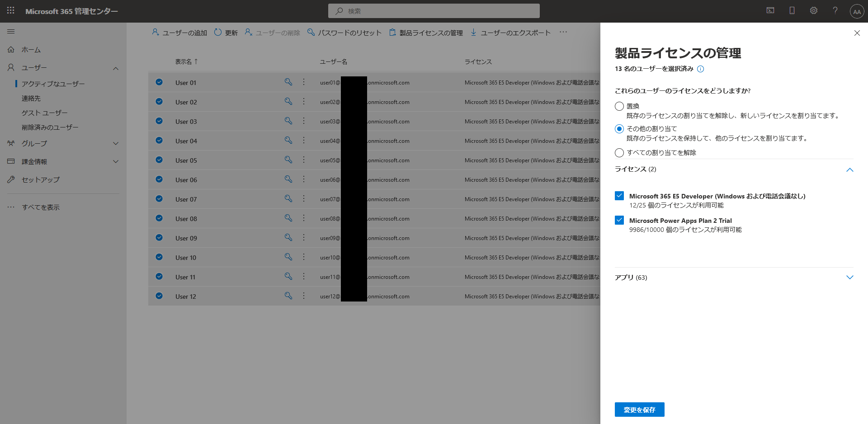Open the User 03 display name link
This screenshot has width=868, height=424.
pyautogui.click(x=186, y=122)
